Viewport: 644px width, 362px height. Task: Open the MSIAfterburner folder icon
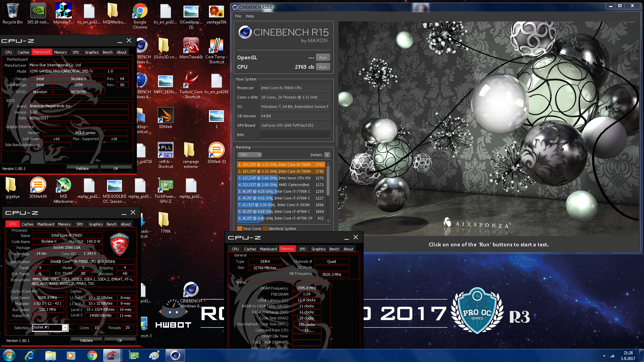114,13
